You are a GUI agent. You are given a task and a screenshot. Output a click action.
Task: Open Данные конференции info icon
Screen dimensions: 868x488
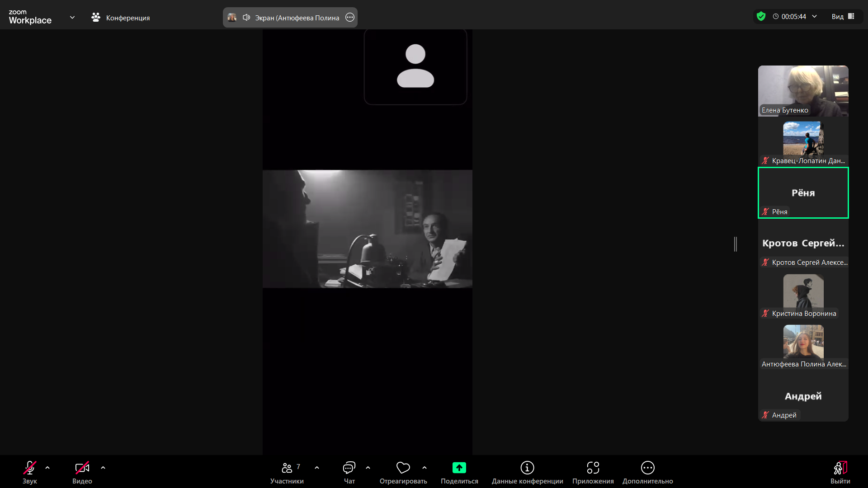527,468
